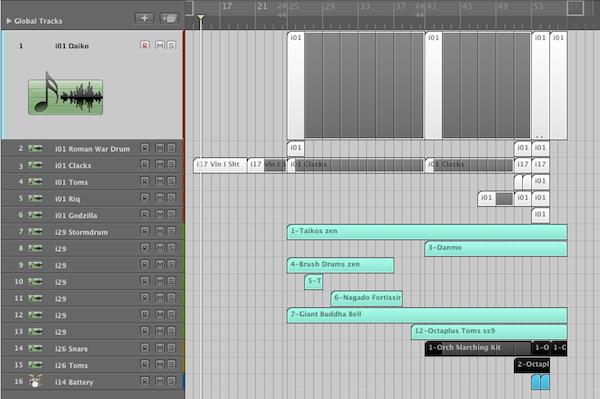Select the i01 Toms track name
This screenshot has width=600, height=399.
pos(71,182)
